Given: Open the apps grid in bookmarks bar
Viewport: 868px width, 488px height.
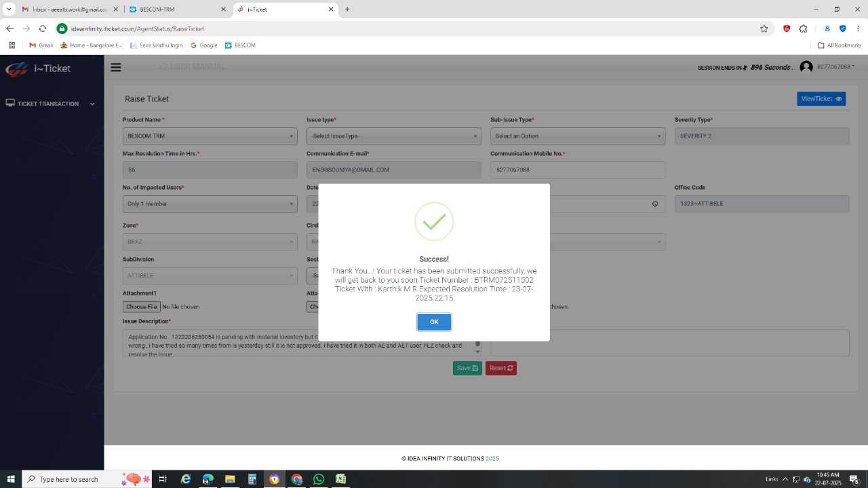Looking at the screenshot, I should coord(12,45).
